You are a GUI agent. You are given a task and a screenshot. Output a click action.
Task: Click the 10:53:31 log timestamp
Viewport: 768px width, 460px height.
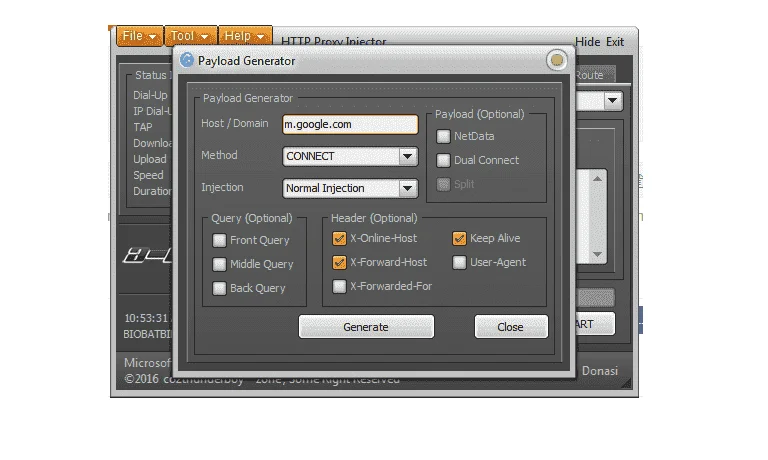point(146,318)
